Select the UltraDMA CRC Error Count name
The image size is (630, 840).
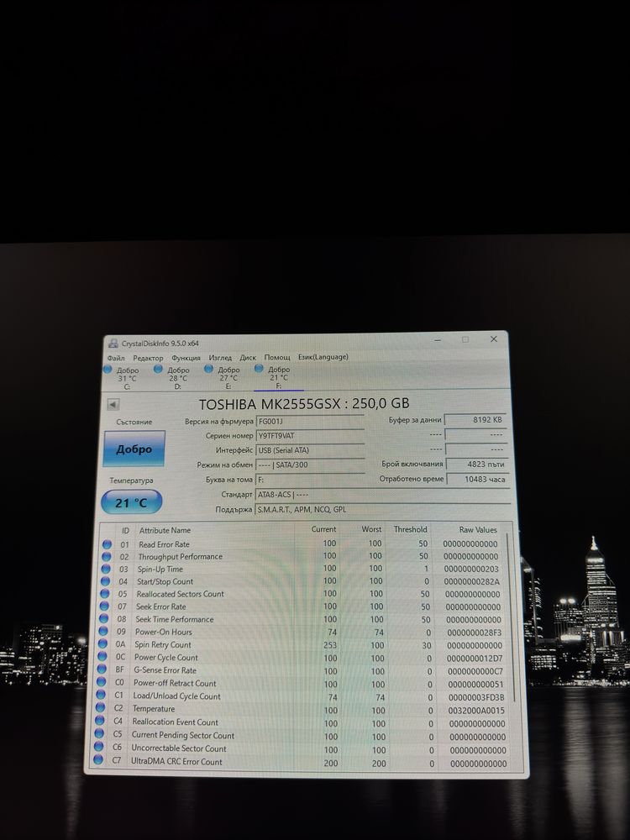[x=176, y=761]
